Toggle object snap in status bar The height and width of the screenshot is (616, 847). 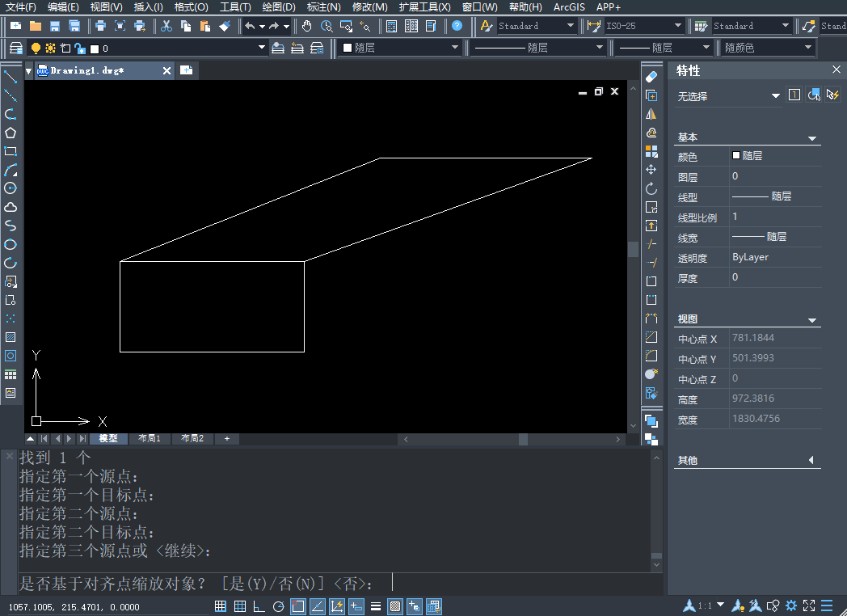[x=298, y=606]
